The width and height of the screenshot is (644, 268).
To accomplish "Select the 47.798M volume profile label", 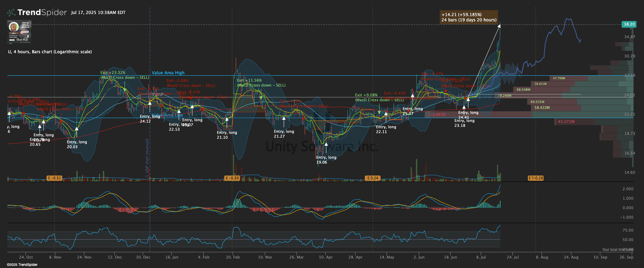I will pyautogui.click(x=559, y=78).
